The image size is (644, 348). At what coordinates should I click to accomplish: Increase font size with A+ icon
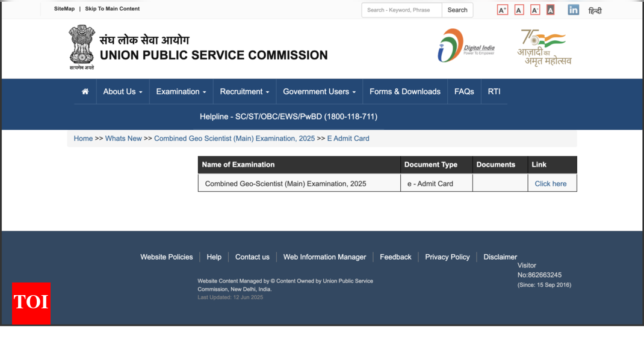click(502, 10)
